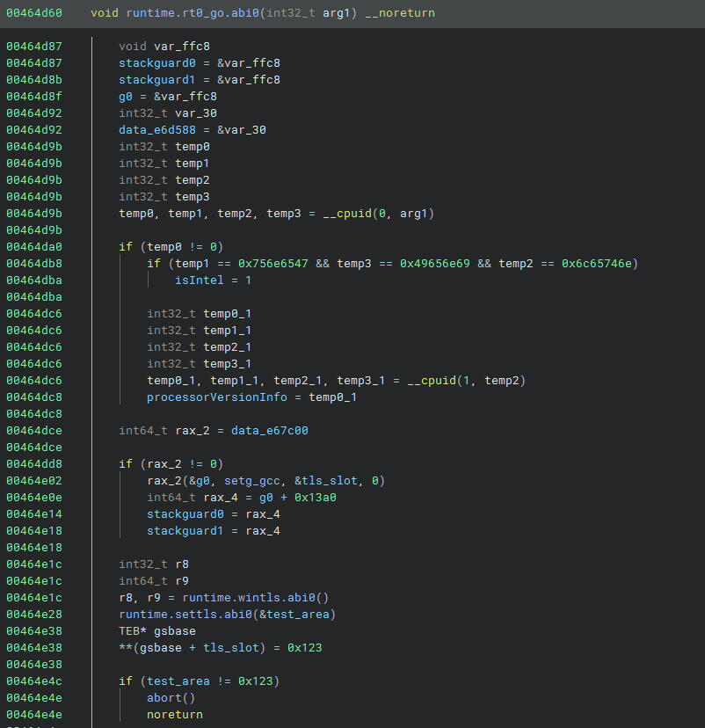Image resolution: width=705 pixels, height=728 pixels.
Task: Click __cpuid in the __cpuid(0, arg1) call
Action: tap(347, 214)
